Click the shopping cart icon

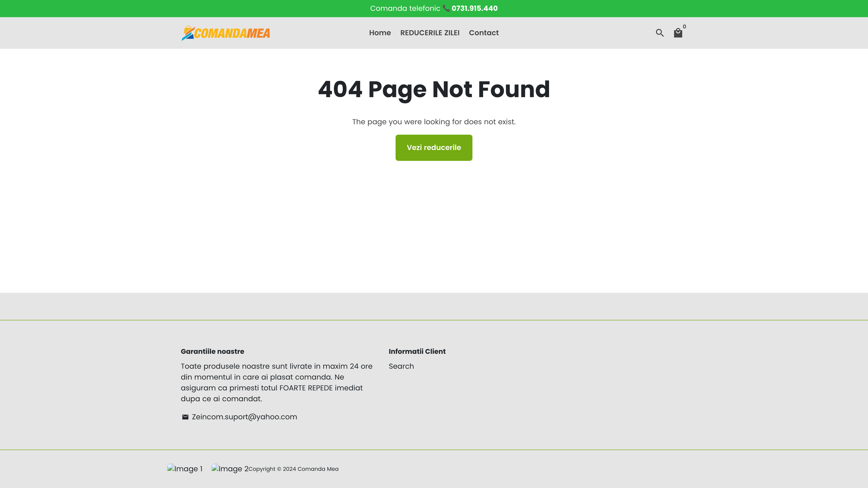tap(678, 33)
